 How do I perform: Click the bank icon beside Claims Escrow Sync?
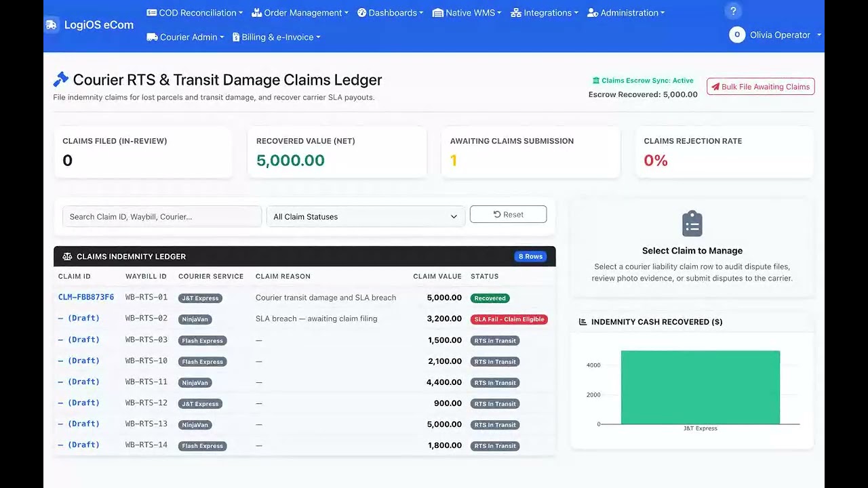pyautogui.click(x=596, y=80)
